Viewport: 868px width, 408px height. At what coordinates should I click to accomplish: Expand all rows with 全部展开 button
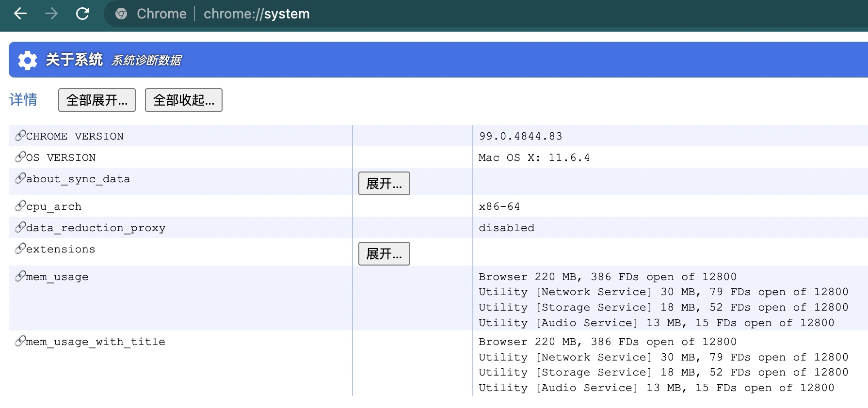[97, 100]
